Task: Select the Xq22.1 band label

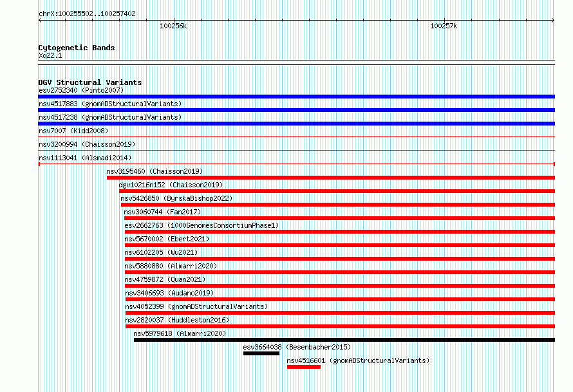Action: (50, 55)
